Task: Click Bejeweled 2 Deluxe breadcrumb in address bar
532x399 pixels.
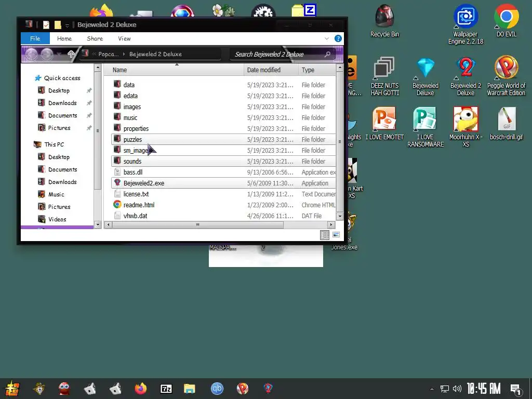Action: (x=155, y=54)
